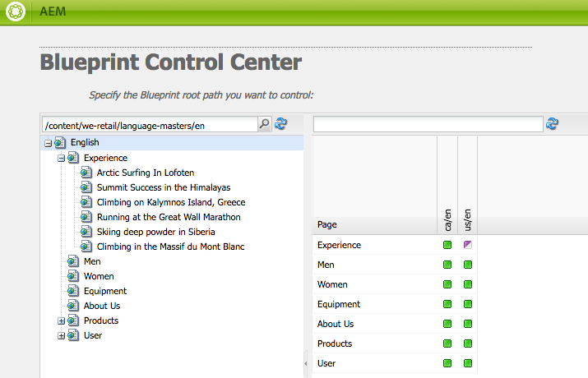Screen dimensions: 588x378
Task: Open Skiing deep powder in Siberia
Action: tap(156, 232)
